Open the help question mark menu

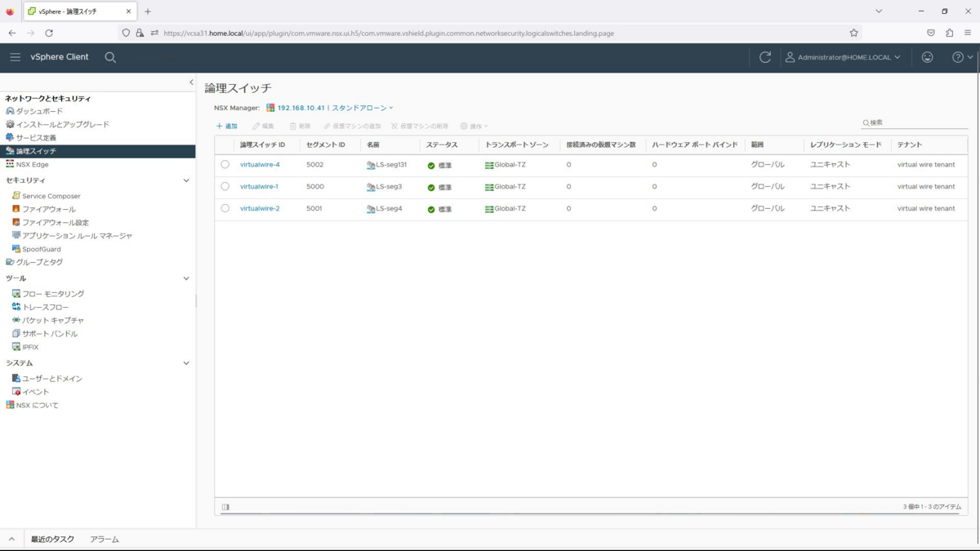(962, 57)
